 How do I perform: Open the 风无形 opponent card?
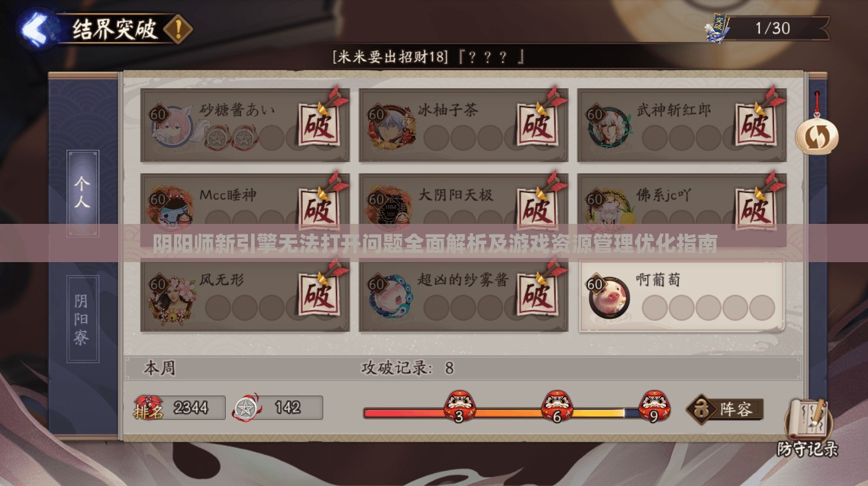point(245,296)
